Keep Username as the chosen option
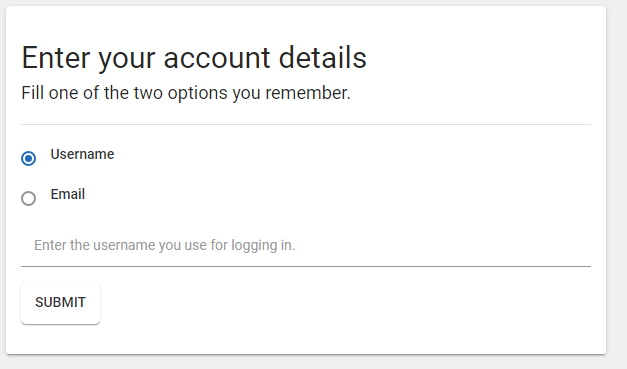Image resolution: width=627 pixels, height=369 pixels. click(28, 158)
